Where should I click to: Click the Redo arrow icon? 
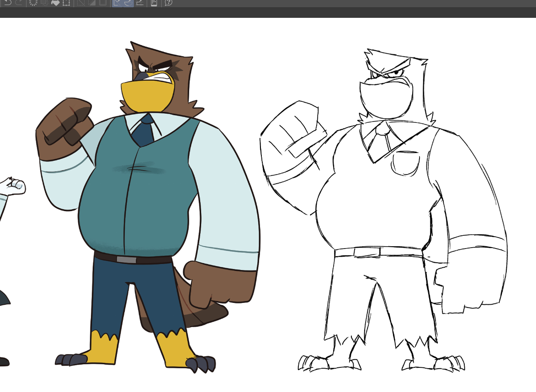pos(19,2)
